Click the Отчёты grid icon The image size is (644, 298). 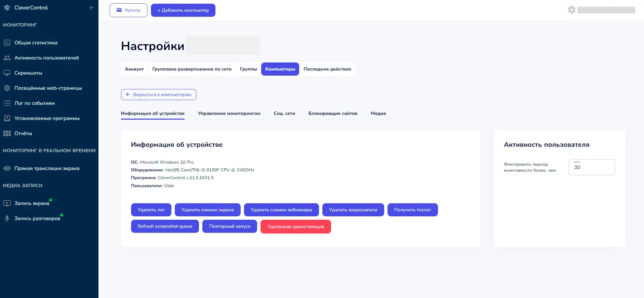7,133
